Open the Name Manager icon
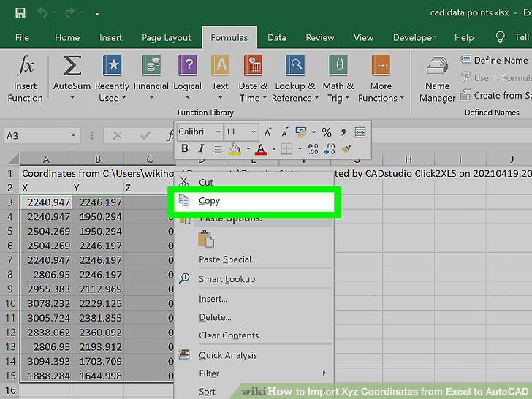Viewport: 532px width, 399px height. pyautogui.click(x=437, y=66)
